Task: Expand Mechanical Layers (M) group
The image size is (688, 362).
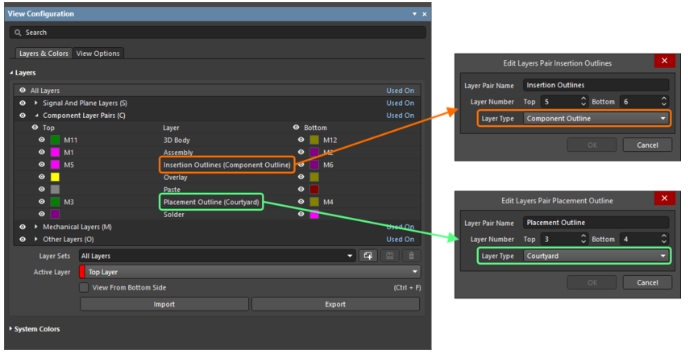Action: tap(36, 227)
